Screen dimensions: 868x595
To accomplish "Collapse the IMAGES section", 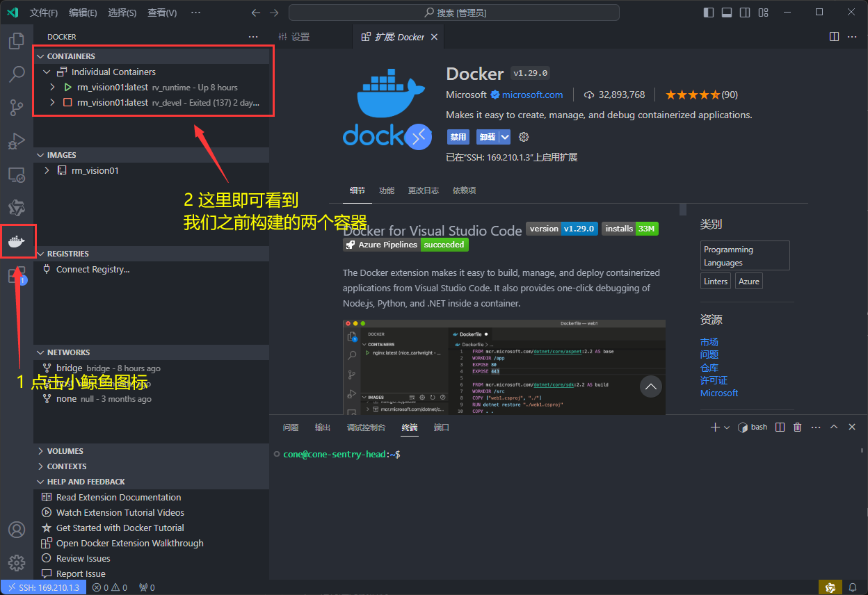I will (151, 155).
